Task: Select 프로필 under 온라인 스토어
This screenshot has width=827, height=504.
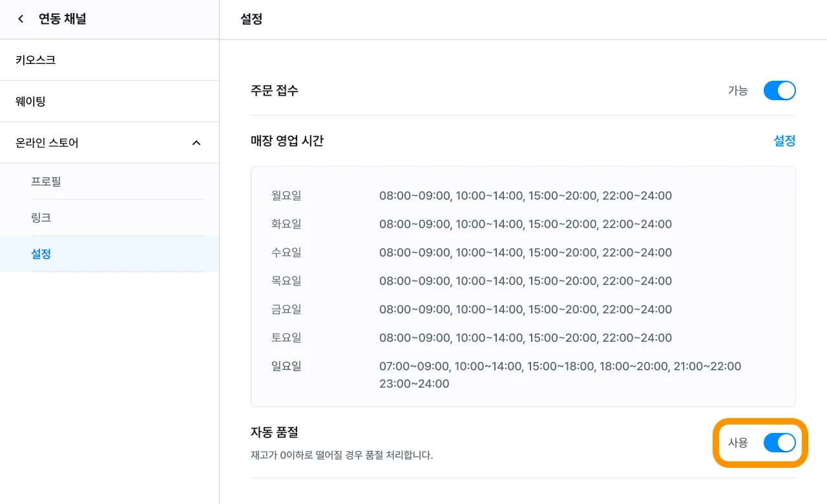Action: (x=46, y=182)
